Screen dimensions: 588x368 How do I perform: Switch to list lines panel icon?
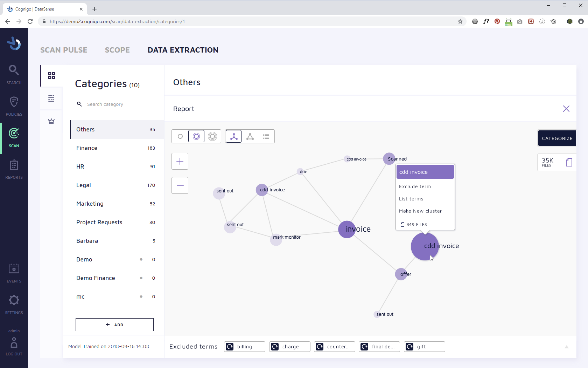(51, 98)
